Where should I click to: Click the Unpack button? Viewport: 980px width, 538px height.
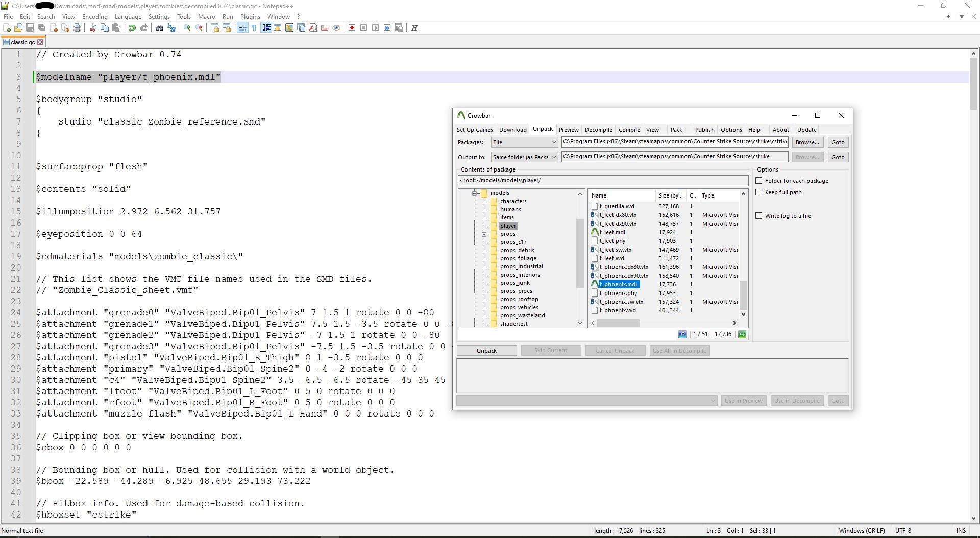point(486,351)
